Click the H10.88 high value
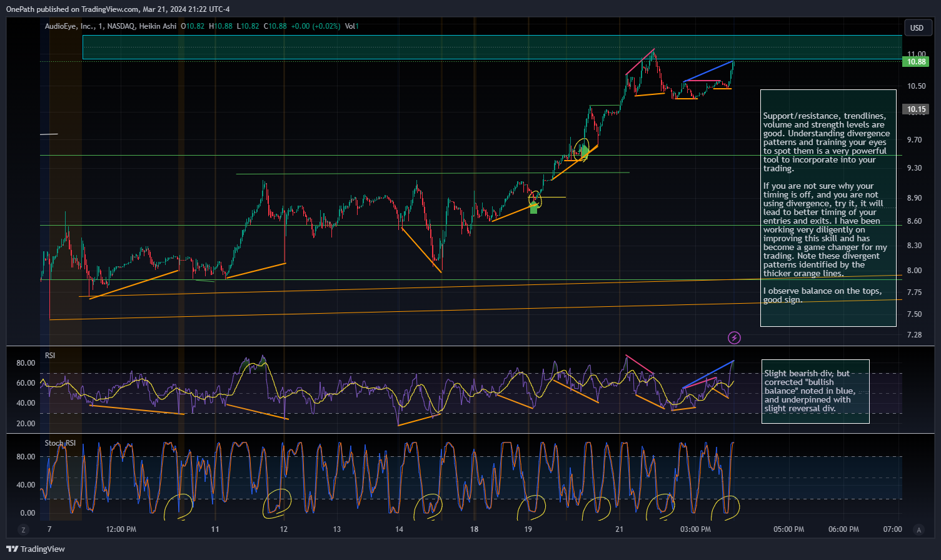This screenshot has height=560, width=941. (x=221, y=26)
